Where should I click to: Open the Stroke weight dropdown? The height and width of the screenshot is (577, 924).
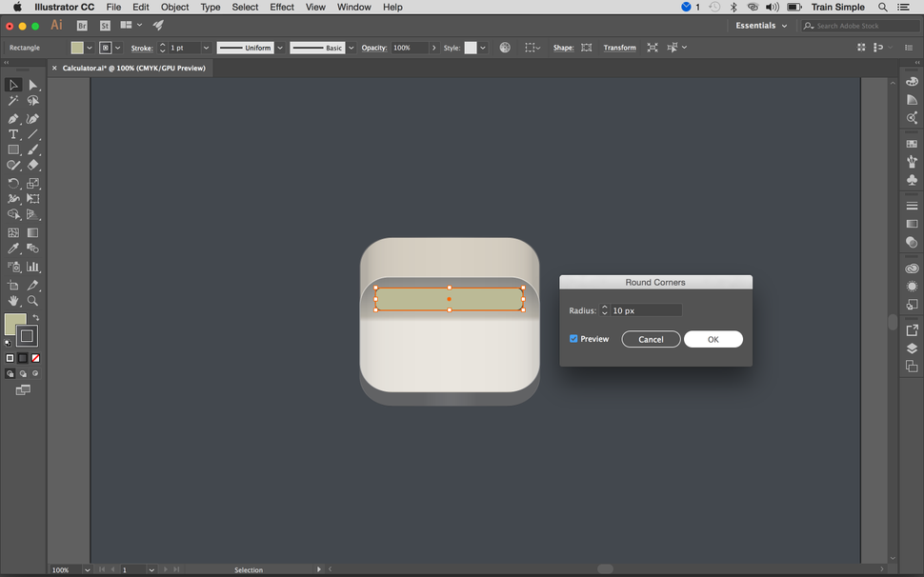(206, 47)
